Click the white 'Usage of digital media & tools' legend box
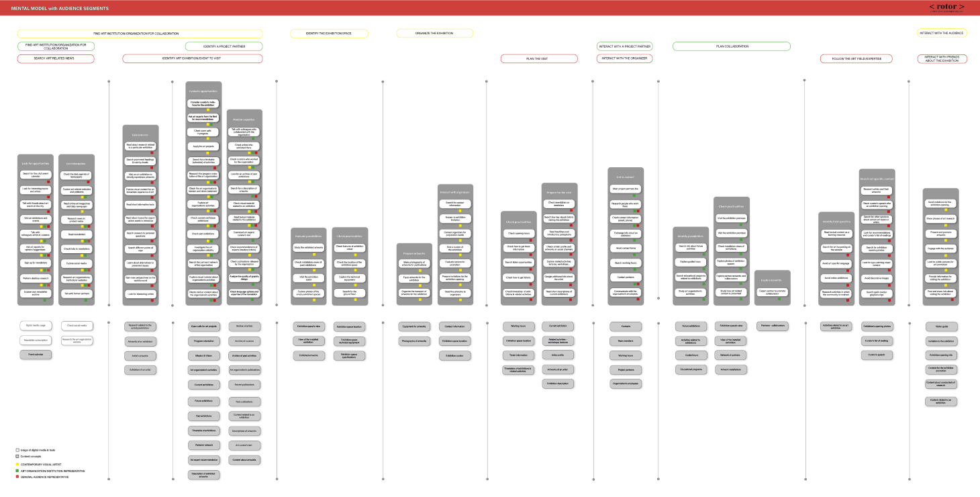The image size is (980, 497). (17, 450)
